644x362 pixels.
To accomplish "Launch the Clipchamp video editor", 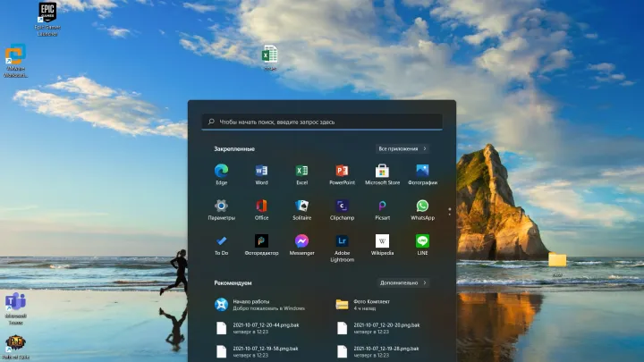I will [342, 207].
